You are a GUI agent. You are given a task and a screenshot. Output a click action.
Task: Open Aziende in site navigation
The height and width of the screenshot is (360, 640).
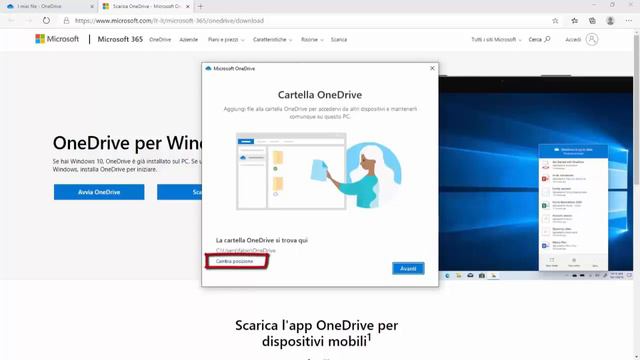(189, 40)
